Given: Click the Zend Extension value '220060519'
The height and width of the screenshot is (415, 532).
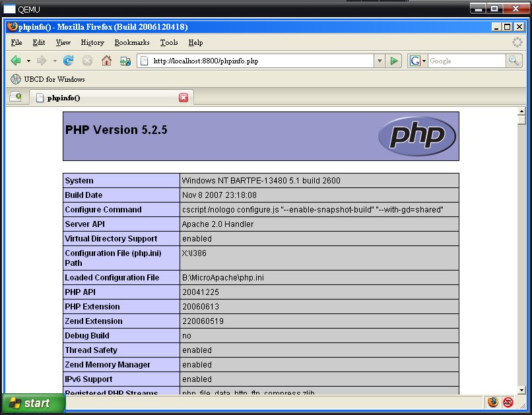Looking at the screenshot, I should pyautogui.click(x=203, y=321).
